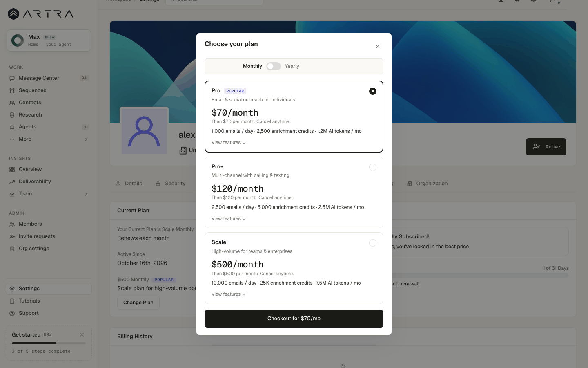Open Org settings page

pos(49,249)
